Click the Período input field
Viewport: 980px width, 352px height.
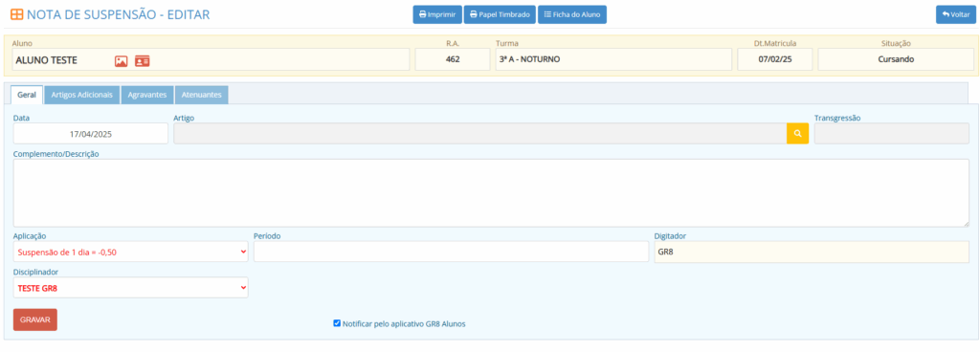452,253
